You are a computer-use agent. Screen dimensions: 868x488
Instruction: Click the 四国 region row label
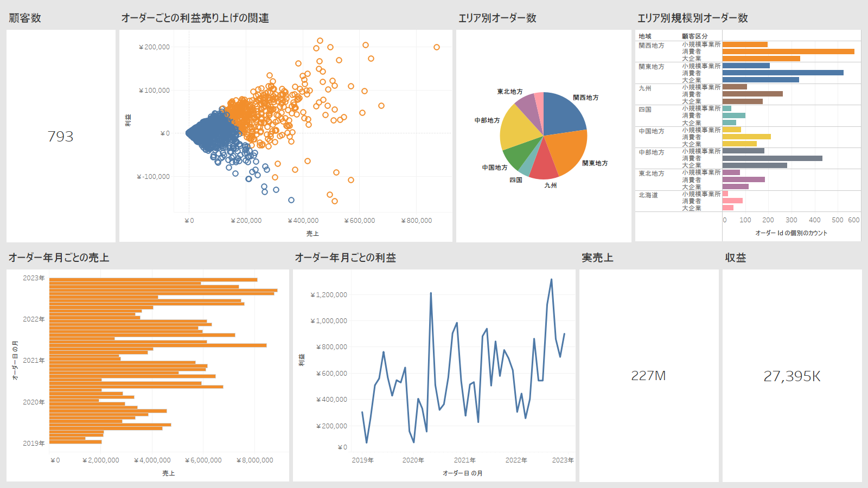[644, 110]
